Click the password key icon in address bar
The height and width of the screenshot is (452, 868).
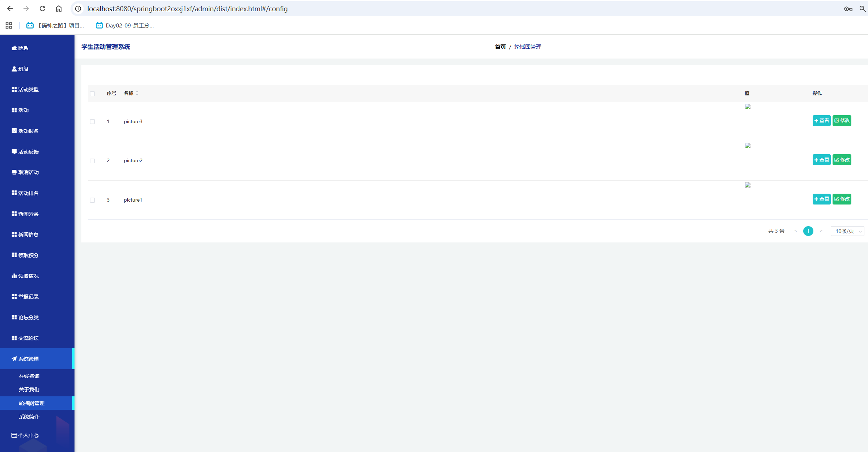point(848,9)
